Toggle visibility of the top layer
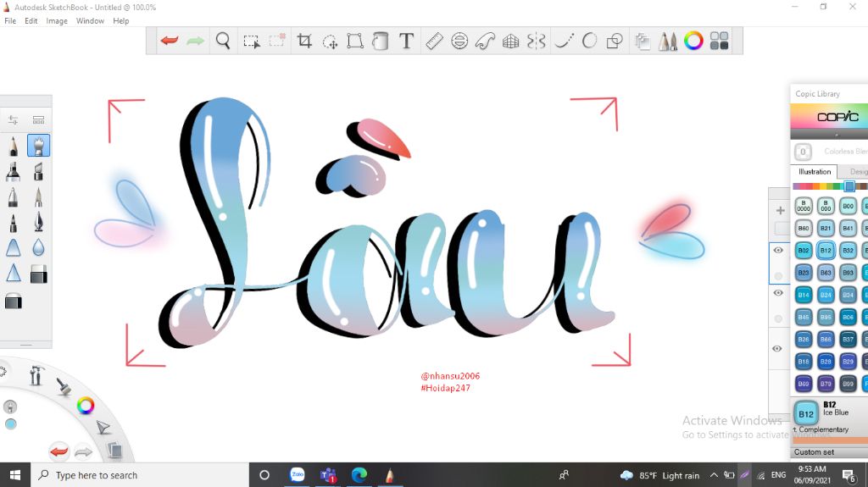This screenshot has height=487, width=868. [x=778, y=250]
